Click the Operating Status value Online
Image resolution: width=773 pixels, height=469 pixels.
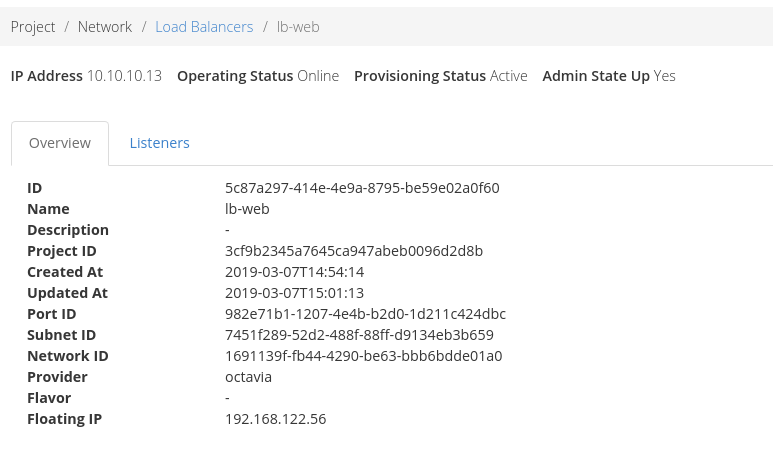click(318, 76)
